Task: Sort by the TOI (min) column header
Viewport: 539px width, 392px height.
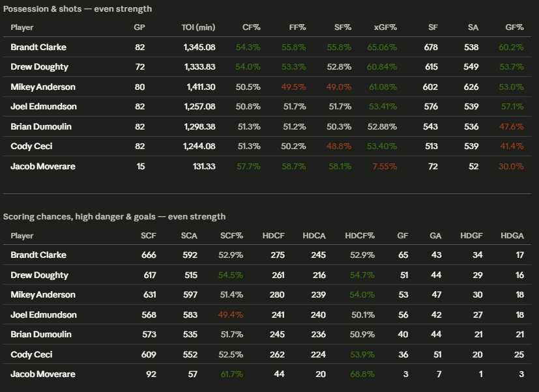Action: 197,27
